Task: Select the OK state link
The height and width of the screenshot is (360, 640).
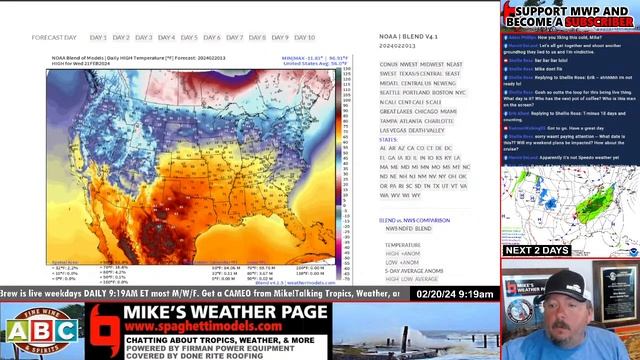Action: [x=462, y=177]
